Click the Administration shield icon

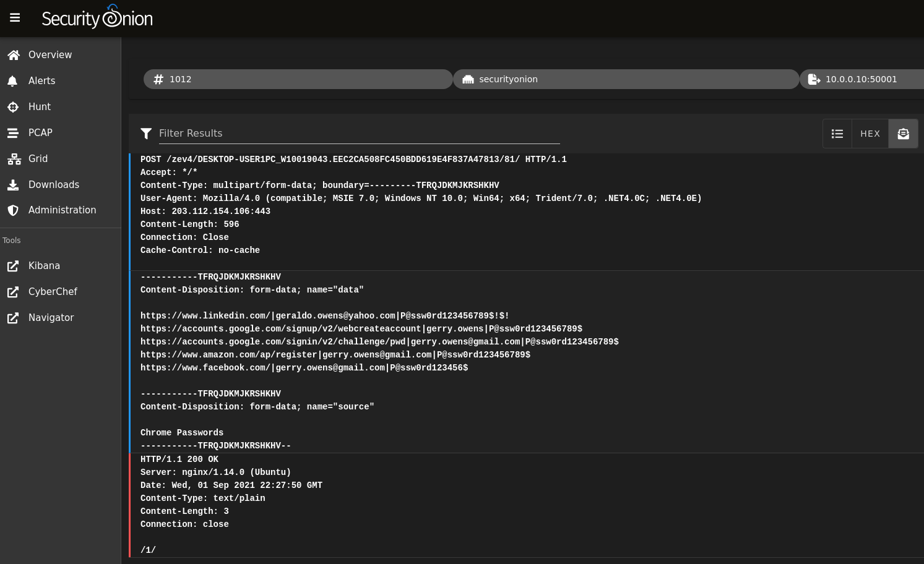[x=13, y=210]
